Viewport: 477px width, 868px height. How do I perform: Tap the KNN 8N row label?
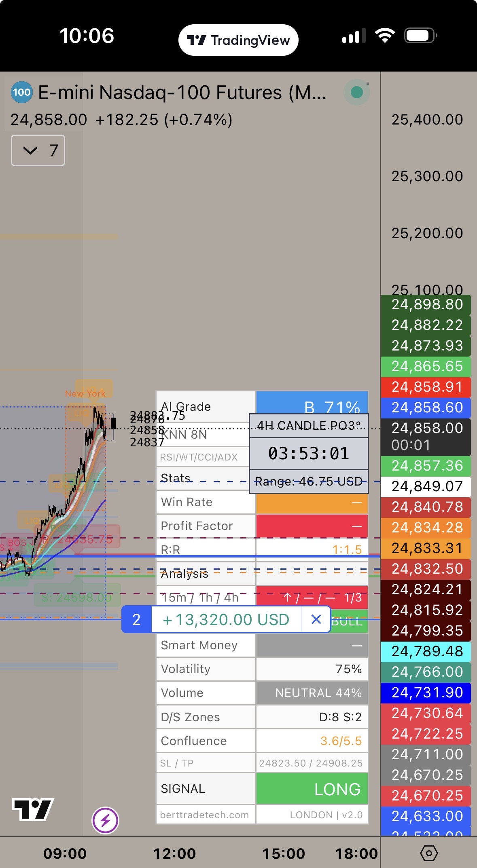(x=184, y=435)
